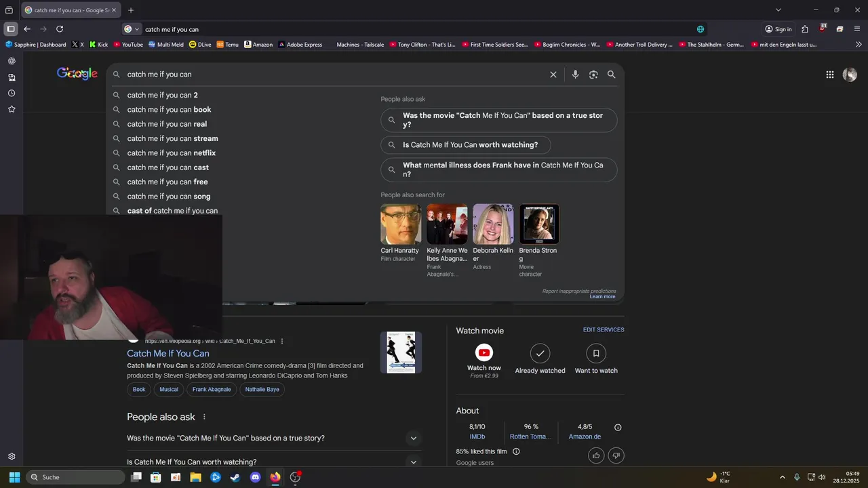Click the Firefox extensions puzzle icon
Image resolution: width=868 pixels, height=488 pixels.
tap(805, 29)
